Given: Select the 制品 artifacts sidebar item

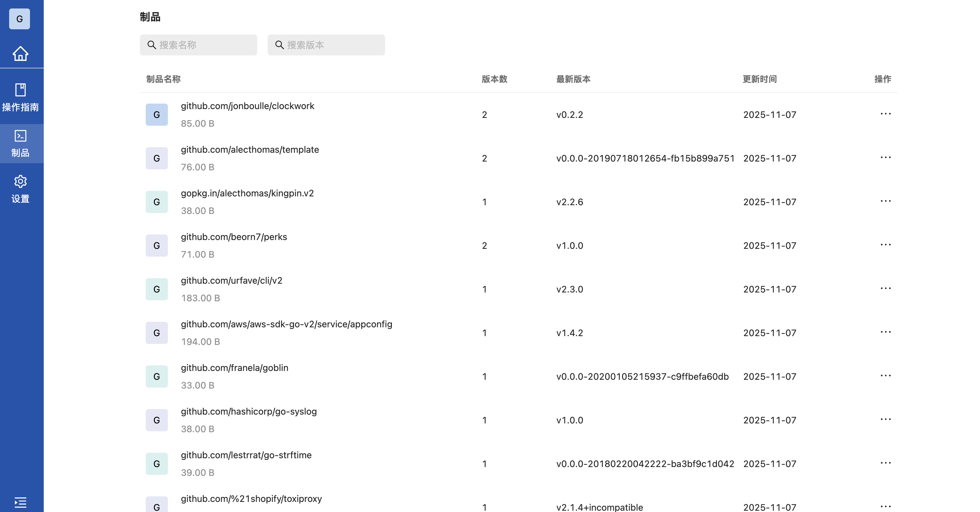Looking at the screenshot, I should 20,144.
